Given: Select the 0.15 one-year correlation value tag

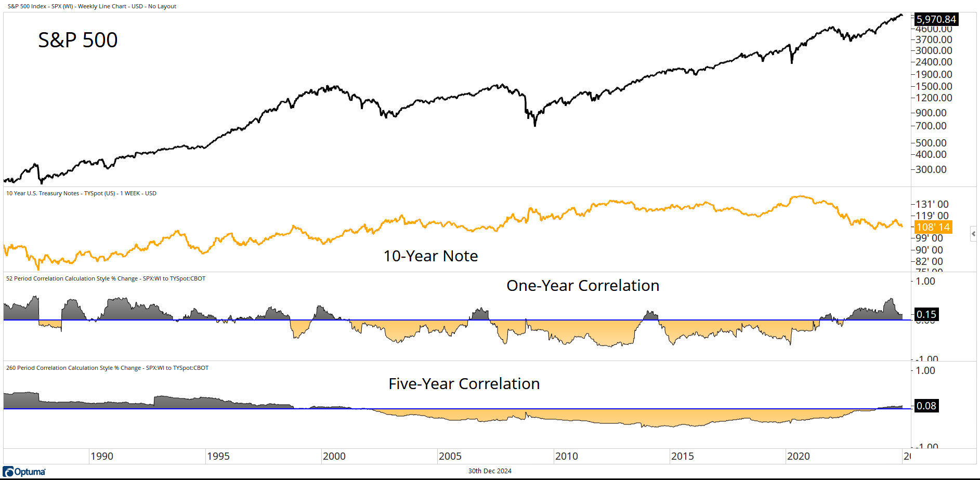Looking at the screenshot, I should [x=926, y=314].
